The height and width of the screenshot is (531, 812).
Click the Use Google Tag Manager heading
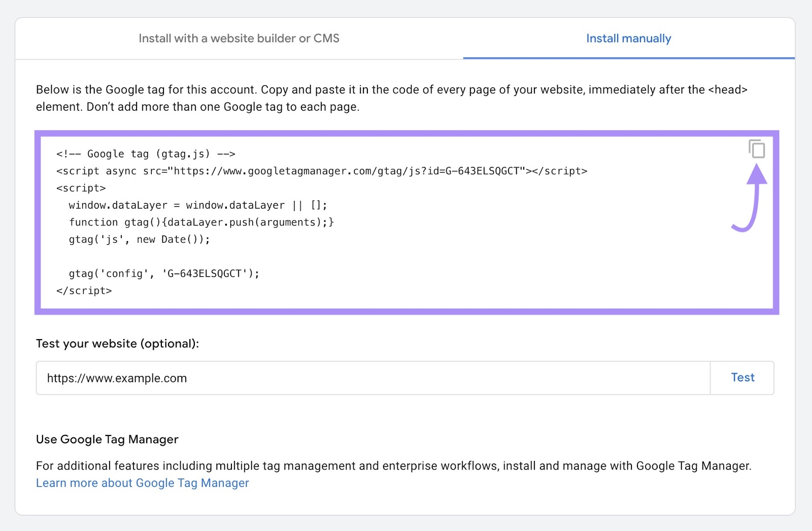pyautogui.click(x=107, y=439)
